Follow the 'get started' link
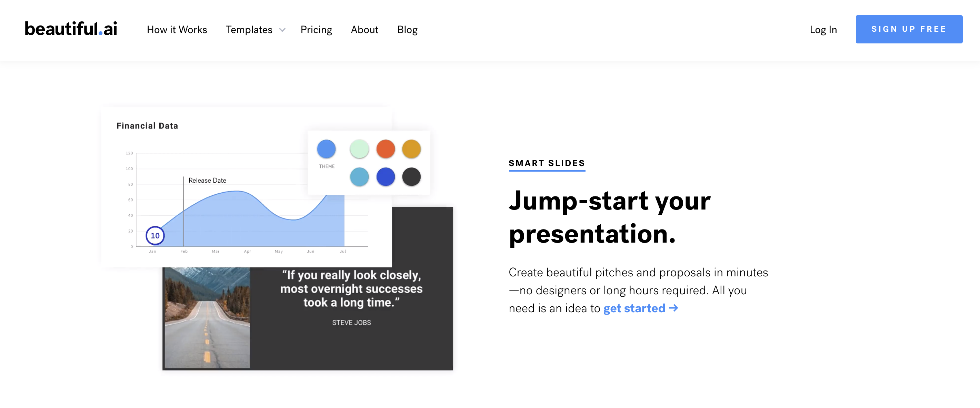The width and height of the screenshot is (980, 408). tap(634, 308)
